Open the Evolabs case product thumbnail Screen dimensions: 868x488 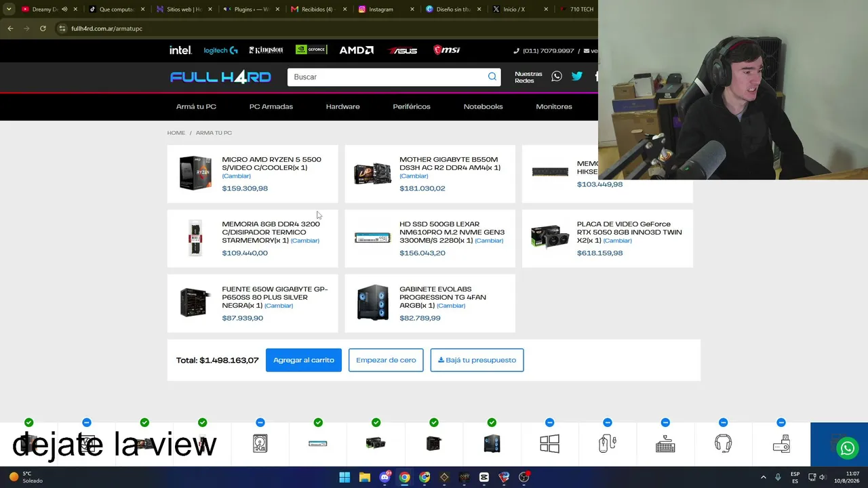(373, 302)
